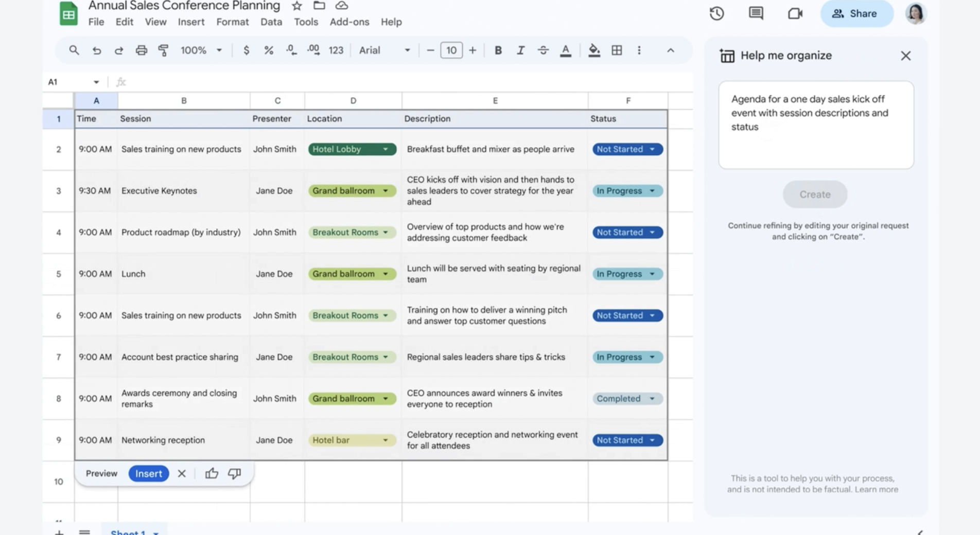Undo the last action
Screen dimensions: 980x535
(x=96, y=50)
